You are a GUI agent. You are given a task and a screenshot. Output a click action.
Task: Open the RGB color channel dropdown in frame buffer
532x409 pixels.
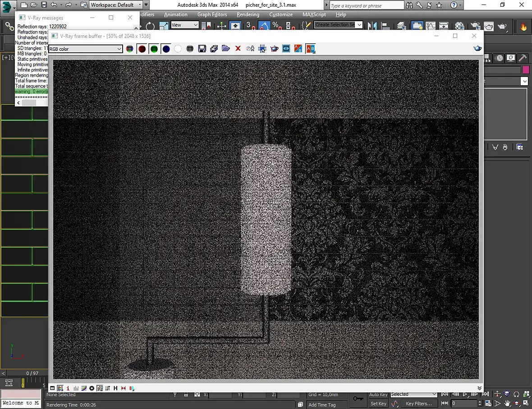coord(86,49)
